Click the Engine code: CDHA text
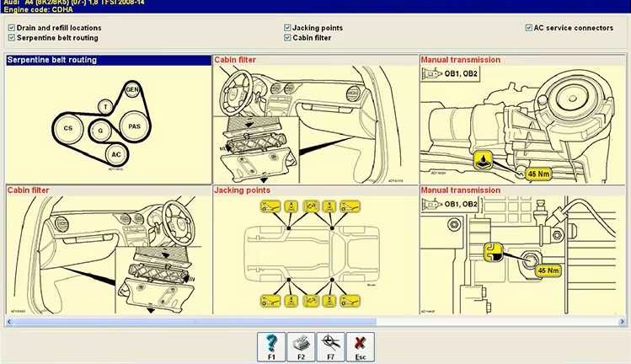This screenshot has width=631, height=364. tap(39, 9)
